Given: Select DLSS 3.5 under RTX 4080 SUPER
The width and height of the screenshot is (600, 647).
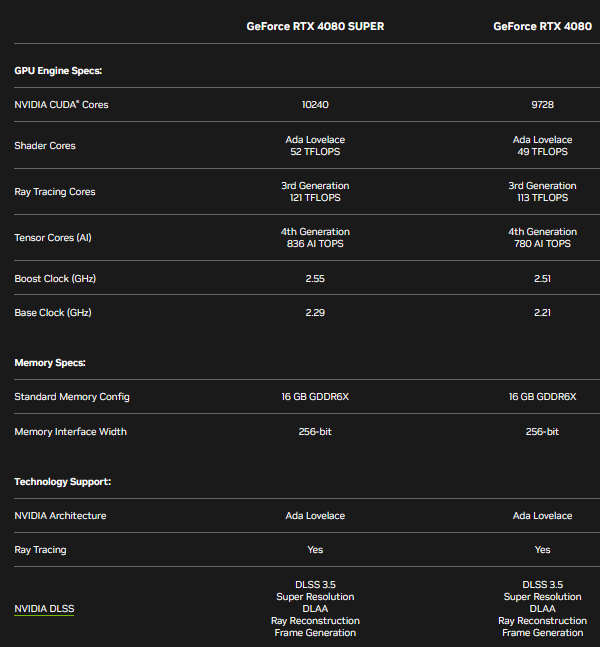Looking at the screenshot, I should [315, 585].
